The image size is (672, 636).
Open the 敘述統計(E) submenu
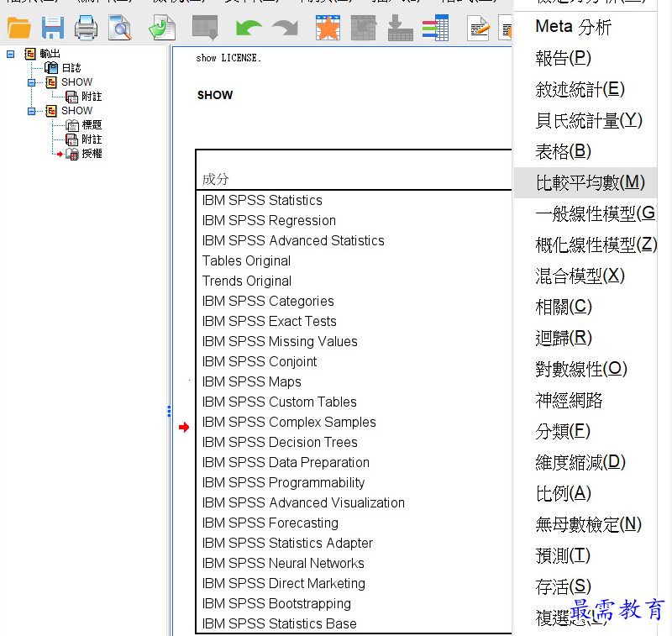point(585,89)
